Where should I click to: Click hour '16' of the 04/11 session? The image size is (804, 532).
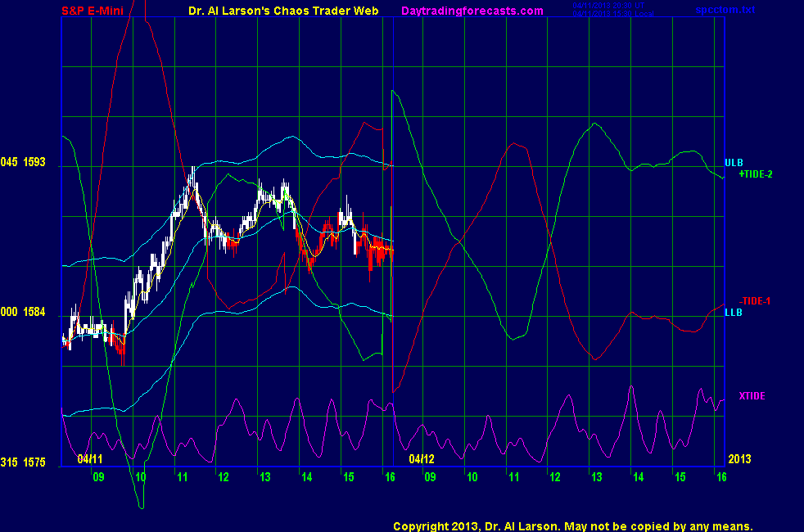390,477
